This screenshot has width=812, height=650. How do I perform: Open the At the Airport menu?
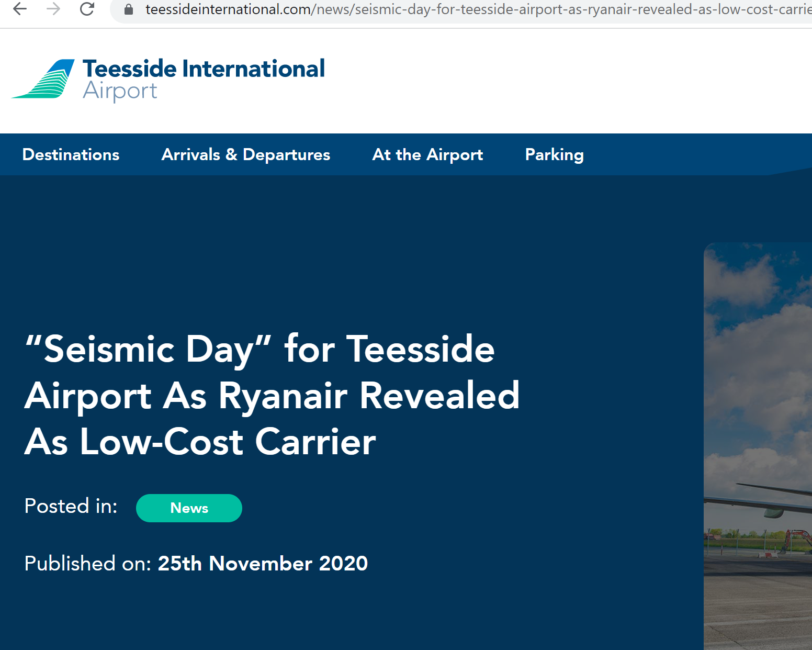[x=427, y=154]
